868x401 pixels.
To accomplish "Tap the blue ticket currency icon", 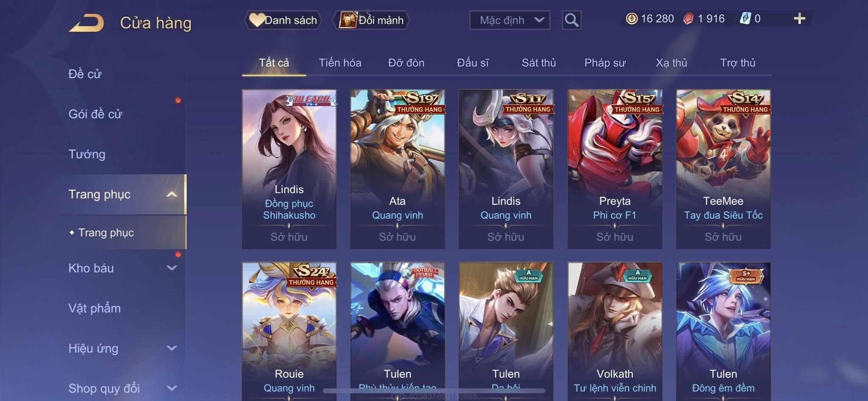I will 746,19.
